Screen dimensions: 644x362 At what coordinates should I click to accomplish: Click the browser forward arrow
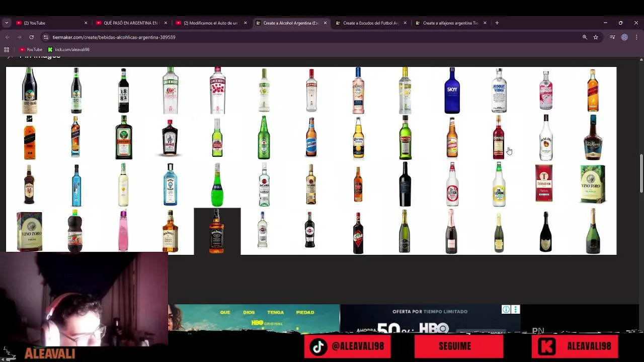19,37
